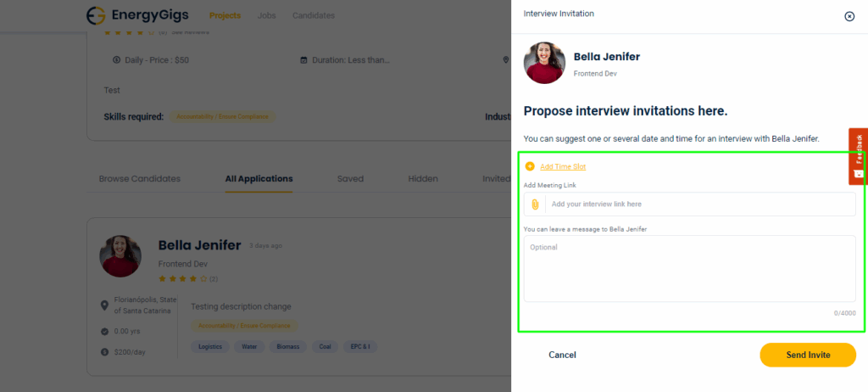Click Bella Jenifer's photo in applications list
Viewport: 868px width, 392px height.
pos(120,256)
